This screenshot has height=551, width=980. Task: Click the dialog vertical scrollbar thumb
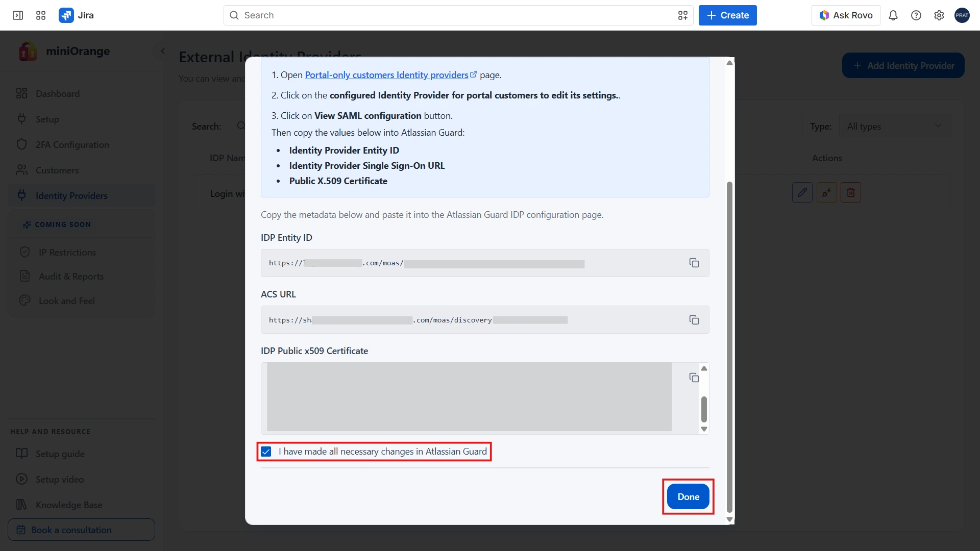[x=729, y=347]
